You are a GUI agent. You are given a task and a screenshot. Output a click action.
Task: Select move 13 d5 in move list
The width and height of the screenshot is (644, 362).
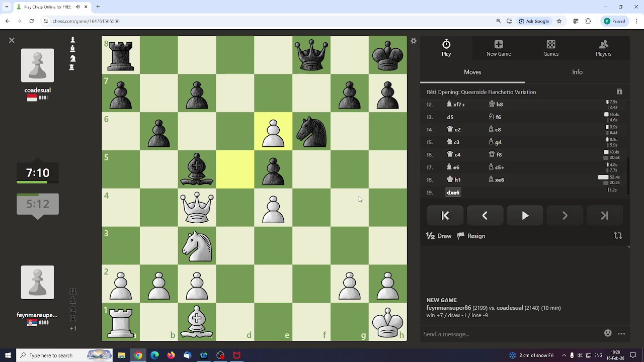(450, 117)
